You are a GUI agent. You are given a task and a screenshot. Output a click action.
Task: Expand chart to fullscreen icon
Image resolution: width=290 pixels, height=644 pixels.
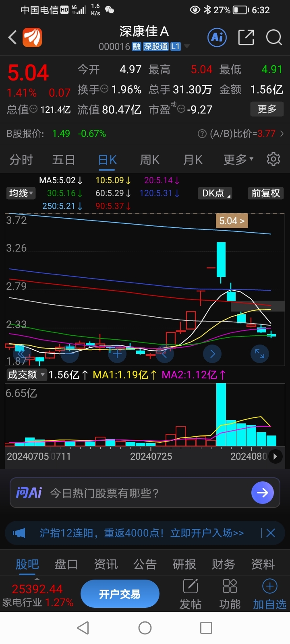(x=260, y=354)
